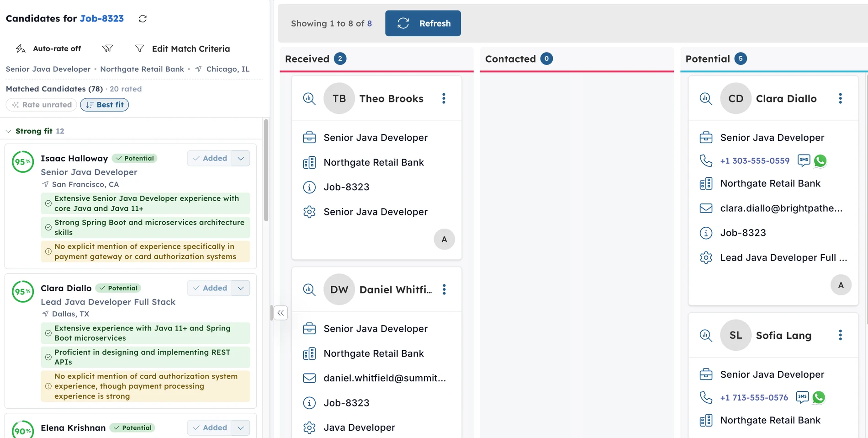Click Theo Brooks name on kanban card
Image resolution: width=868 pixels, height=438 pixels.
pyautogui.click(x=392, y=98)
